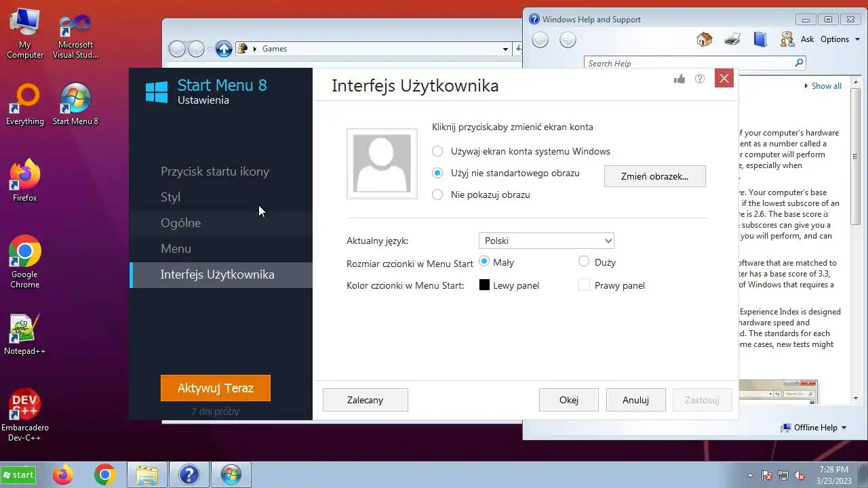Show hidden tray icons arrow
The image size is (868, 488).
click(x=750, y=475)
